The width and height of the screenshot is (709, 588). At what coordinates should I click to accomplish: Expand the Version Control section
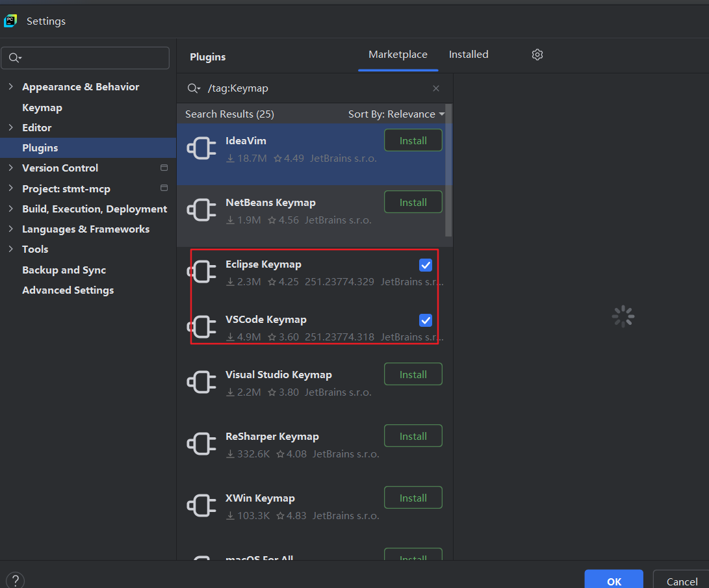[11, 168]
